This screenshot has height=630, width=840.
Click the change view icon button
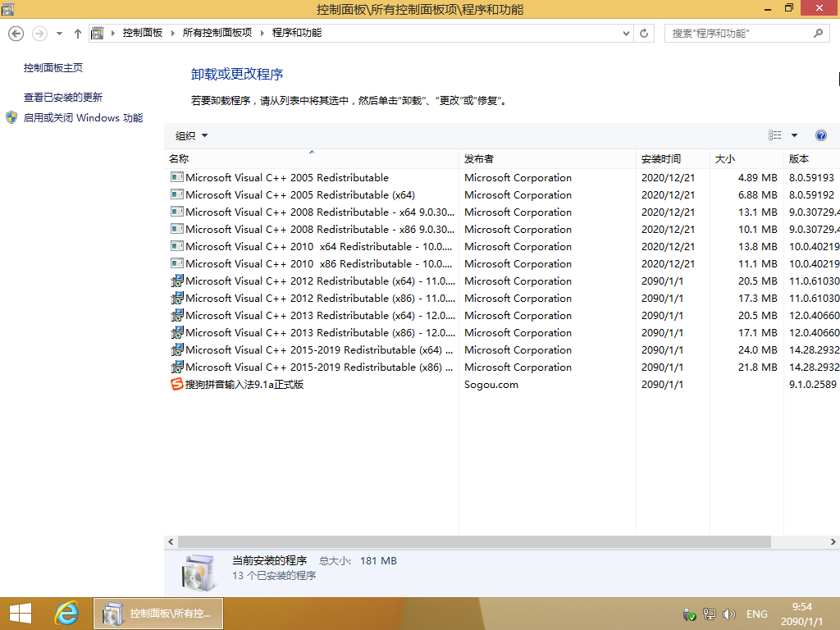click(x=774, y=135)
